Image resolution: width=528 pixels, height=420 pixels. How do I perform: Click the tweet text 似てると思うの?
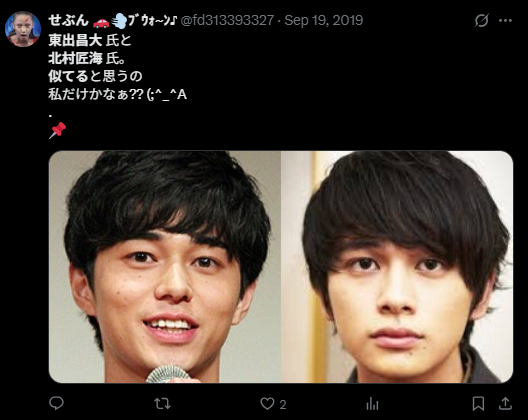95,76
